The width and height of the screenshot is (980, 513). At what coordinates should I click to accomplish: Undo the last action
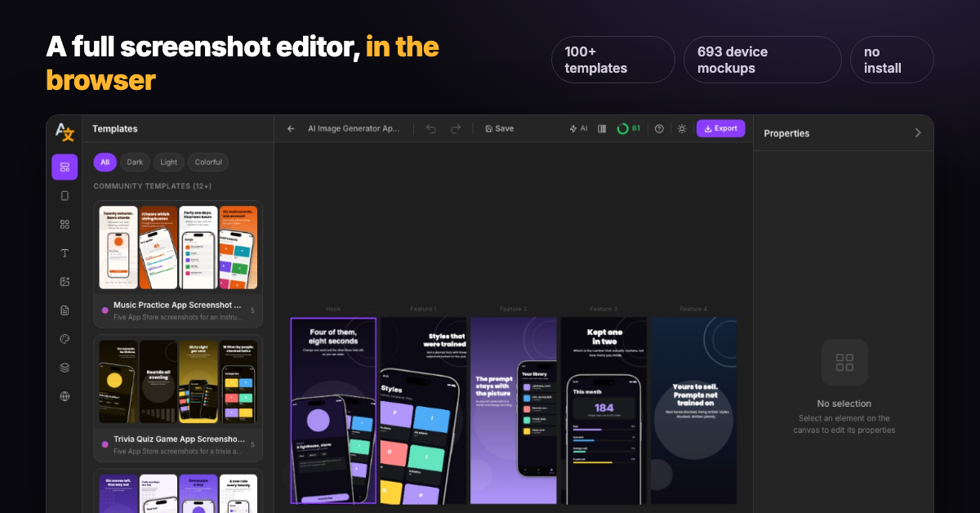tap(431, 129)
